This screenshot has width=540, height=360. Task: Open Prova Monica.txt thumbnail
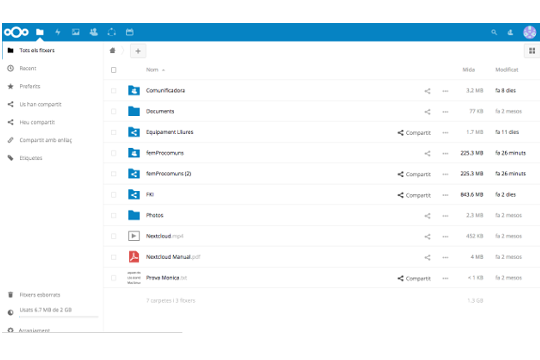[134, 278]
